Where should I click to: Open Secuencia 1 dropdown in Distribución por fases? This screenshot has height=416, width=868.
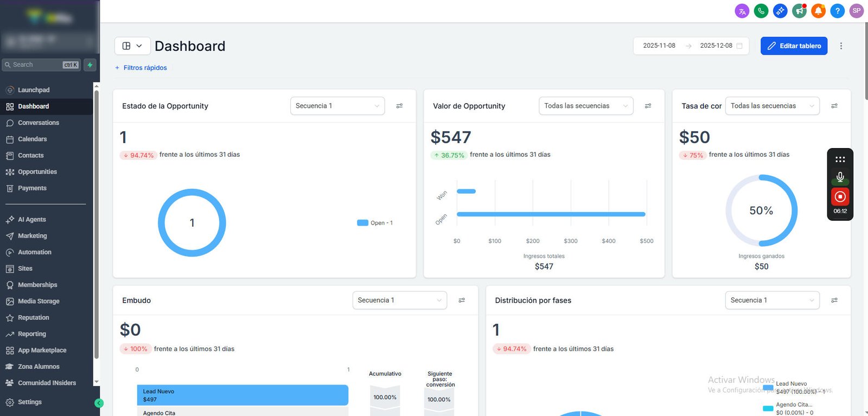[772, 300]
